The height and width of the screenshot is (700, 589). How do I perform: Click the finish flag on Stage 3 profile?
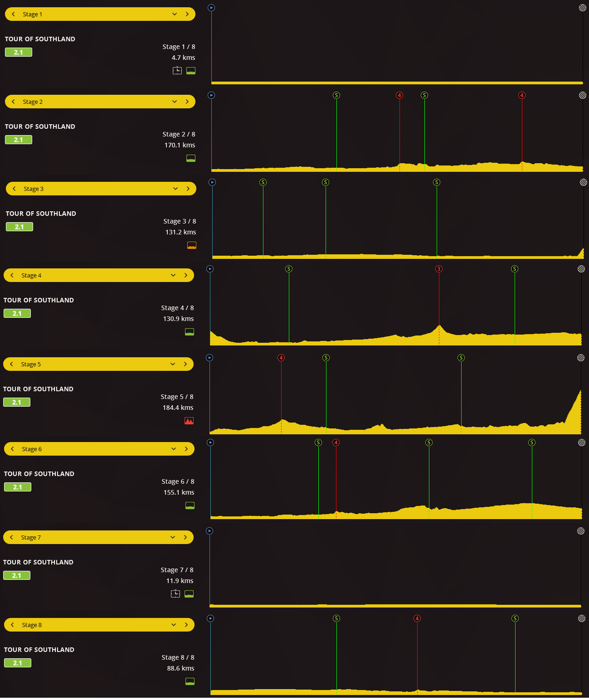click(584, 182)
